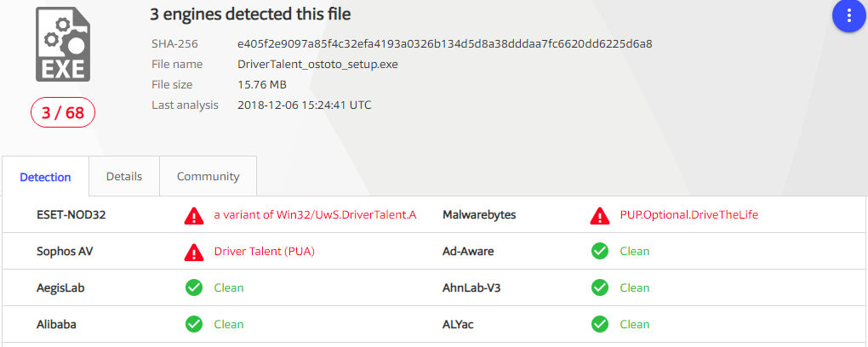Click the ESET-NOD32 red warning icon

click(194, 215)
